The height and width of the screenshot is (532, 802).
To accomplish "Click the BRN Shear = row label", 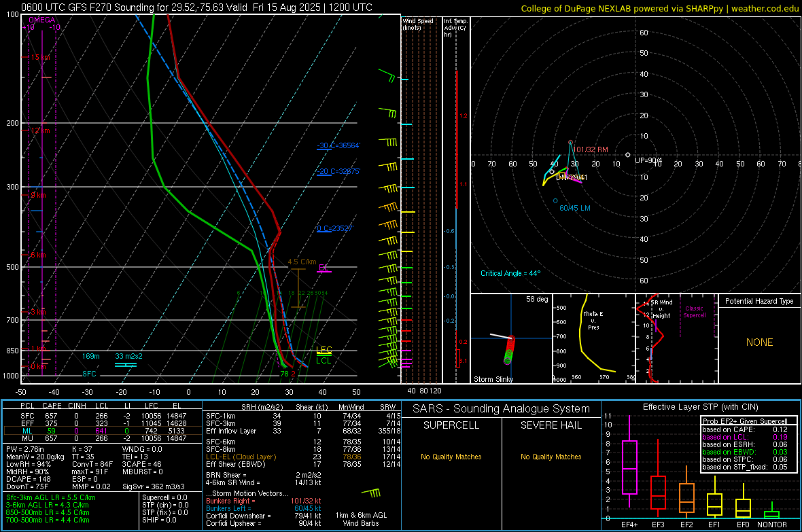I will point(226,475).
